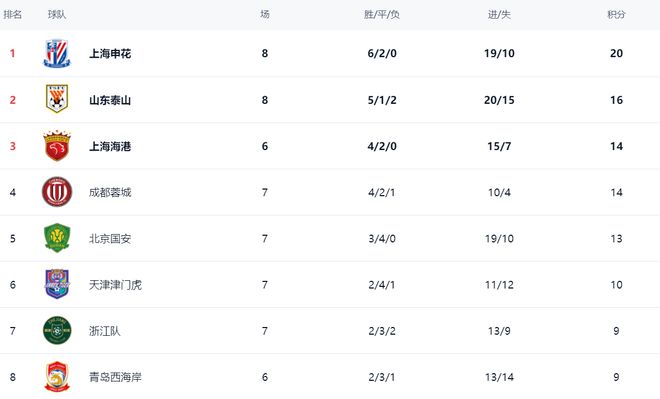Viewport: 660px width, 399px height.
Task: Click the Shandong Taishan (山东泰山) team crest
Action: coord(57,99)
